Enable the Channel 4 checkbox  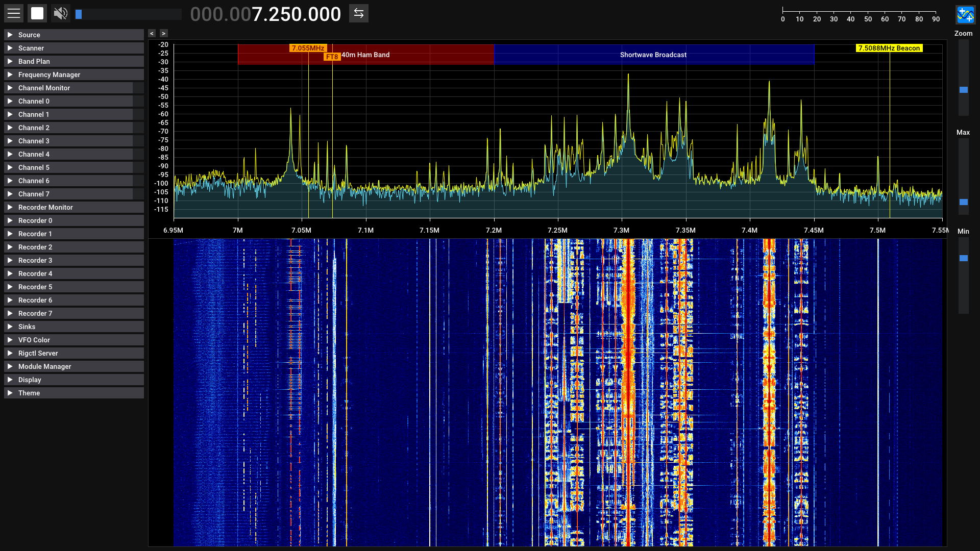(x=138, y=154)
